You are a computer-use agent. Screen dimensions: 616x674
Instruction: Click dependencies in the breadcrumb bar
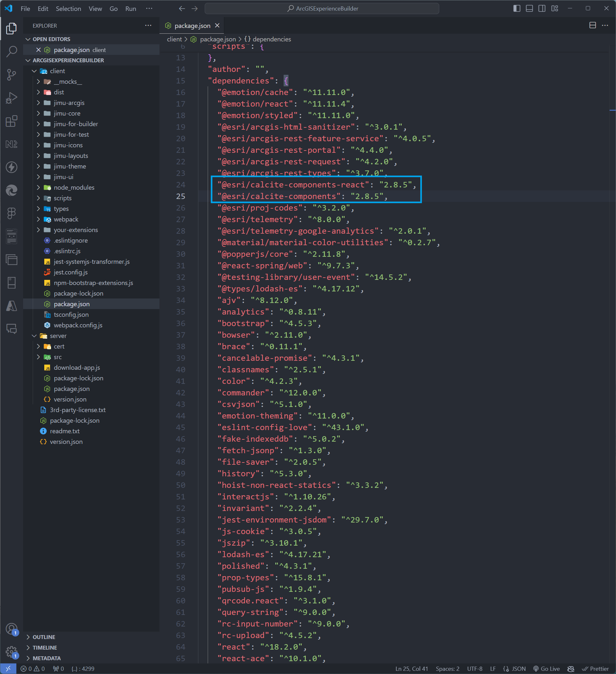point(271,39)
